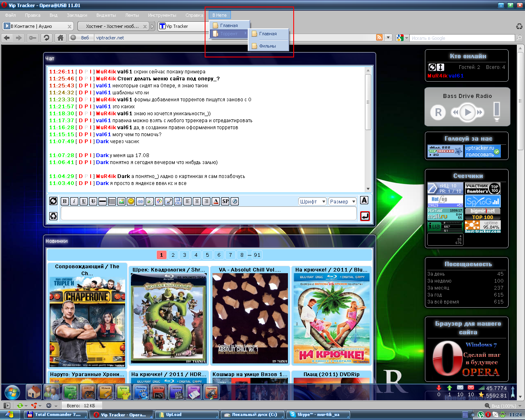Go to page 2 of Новинки
Viewport: 525px width, 420px height.
pos(173,255)
